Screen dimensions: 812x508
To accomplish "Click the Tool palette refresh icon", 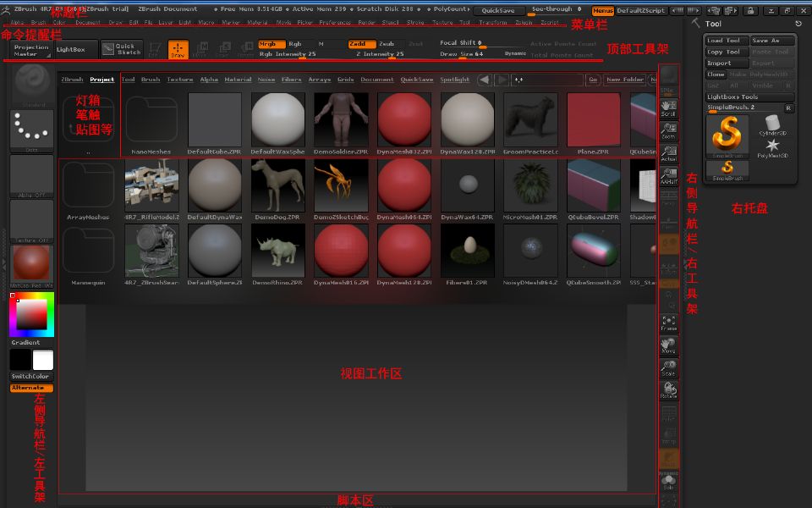I will (798, 24).
